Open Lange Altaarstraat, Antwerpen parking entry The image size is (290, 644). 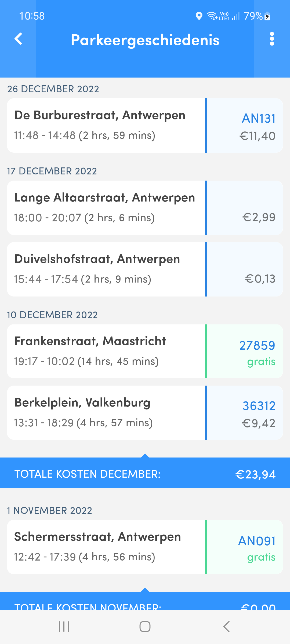click(x=145, y=208)
